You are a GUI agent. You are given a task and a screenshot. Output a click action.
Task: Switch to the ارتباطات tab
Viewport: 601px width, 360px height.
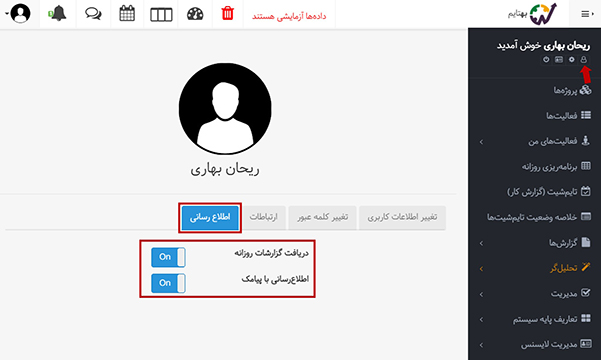tap(263, 217)
